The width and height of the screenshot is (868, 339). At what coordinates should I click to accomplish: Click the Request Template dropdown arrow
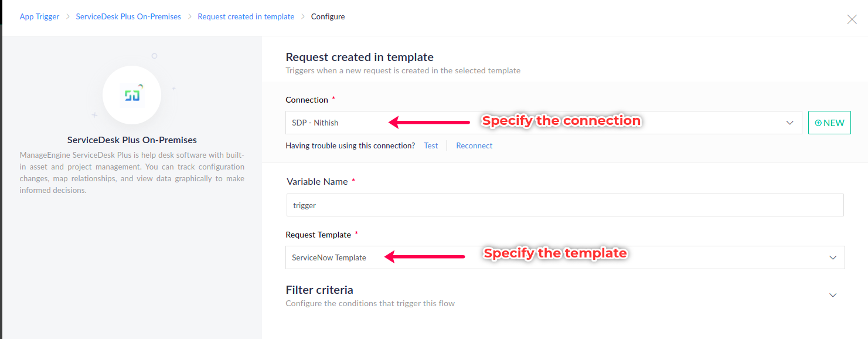pos(833,257)
